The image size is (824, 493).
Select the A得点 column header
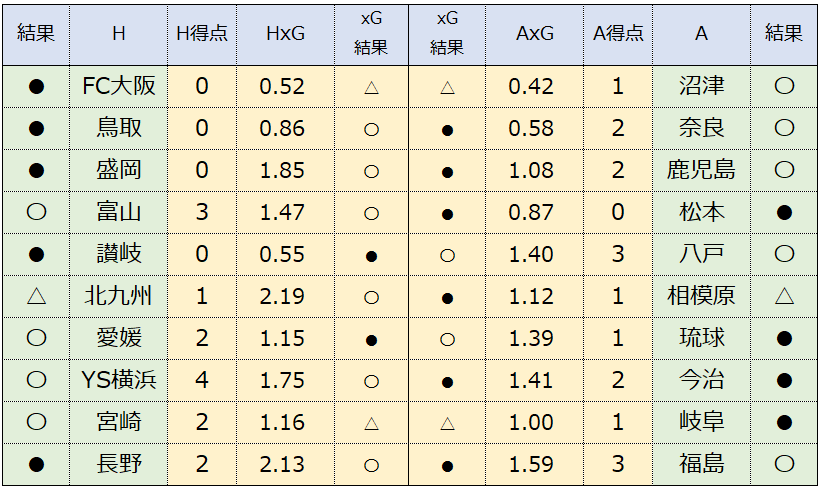[618, 35]
